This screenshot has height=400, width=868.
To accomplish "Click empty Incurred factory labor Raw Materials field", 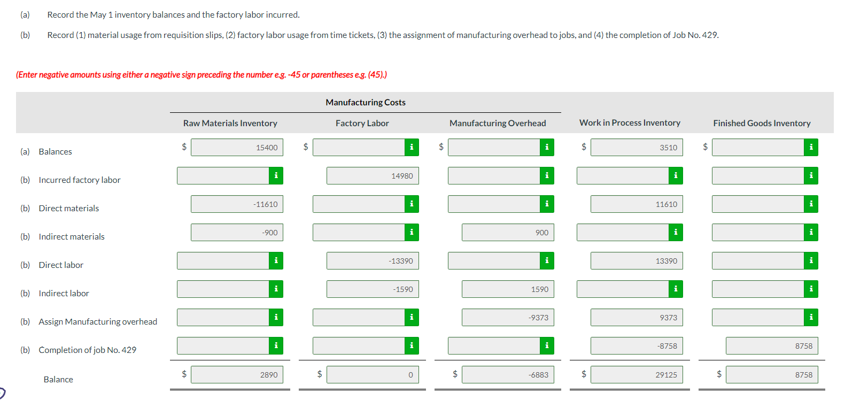I will [223, 175].
